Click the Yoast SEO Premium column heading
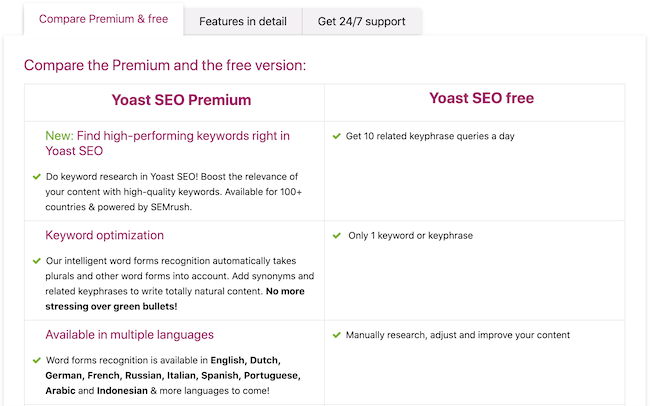Screen dimensions: 650x406 click(181, 100)
